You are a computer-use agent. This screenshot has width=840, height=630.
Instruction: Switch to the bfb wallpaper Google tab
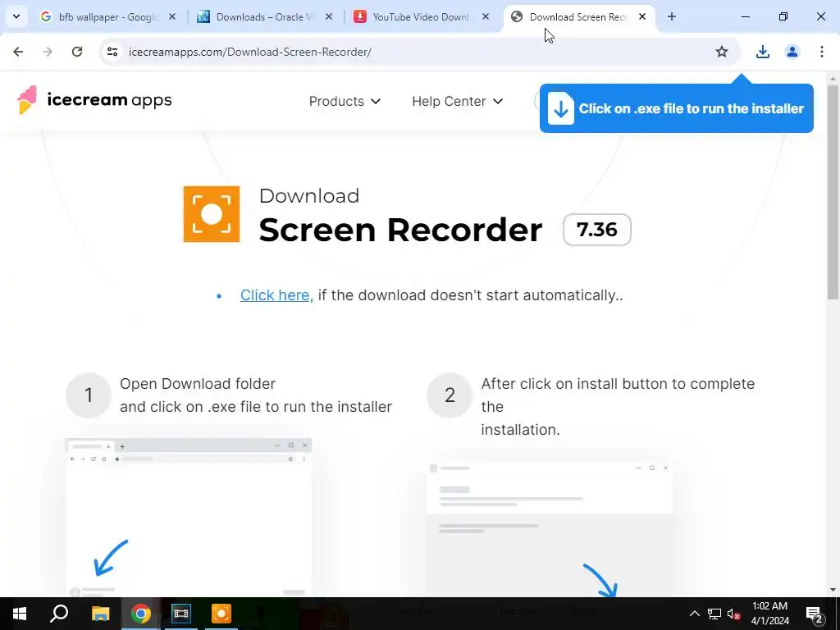(x=107, y=17)
